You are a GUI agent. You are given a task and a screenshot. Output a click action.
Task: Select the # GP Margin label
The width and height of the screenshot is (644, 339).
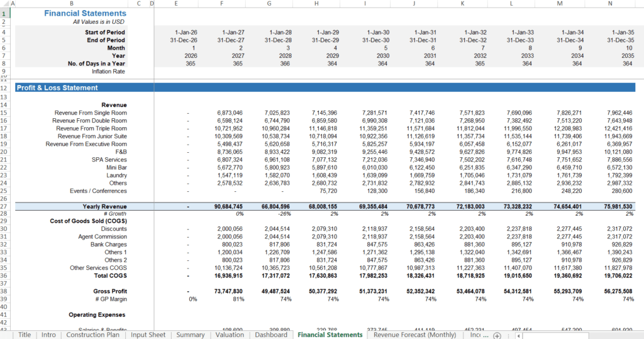point(111,299)
